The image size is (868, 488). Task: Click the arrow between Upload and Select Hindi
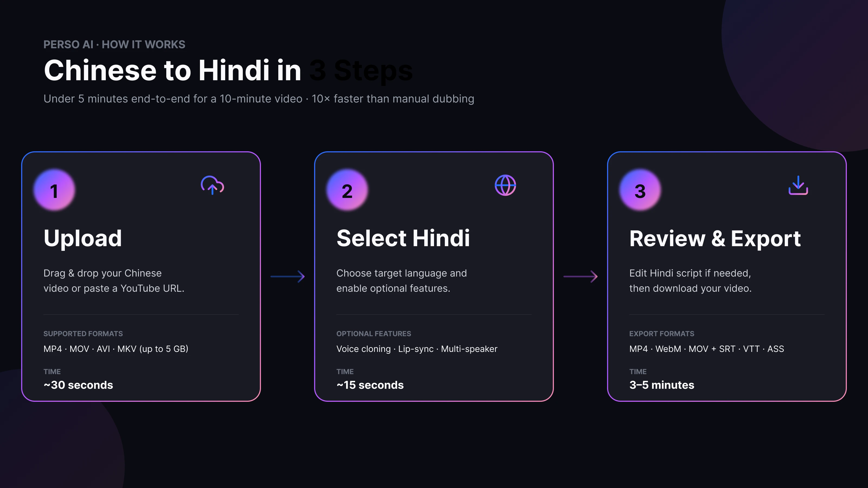pos(287,277)
